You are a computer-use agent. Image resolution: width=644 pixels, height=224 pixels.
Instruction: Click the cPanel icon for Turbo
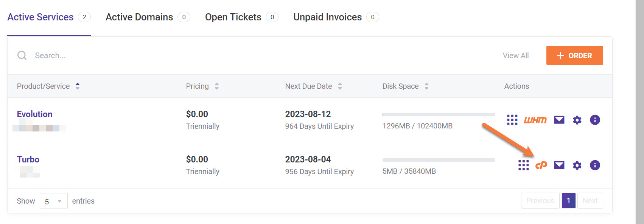(x=541, y=165)
